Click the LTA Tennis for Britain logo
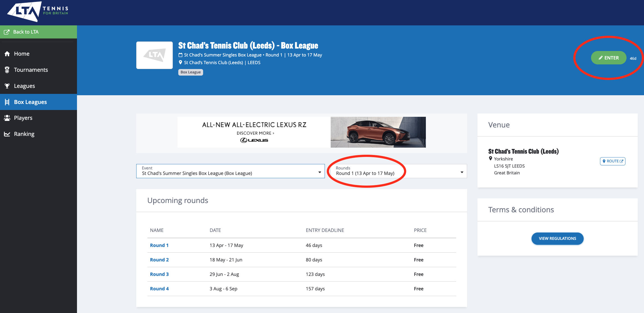 38,11
